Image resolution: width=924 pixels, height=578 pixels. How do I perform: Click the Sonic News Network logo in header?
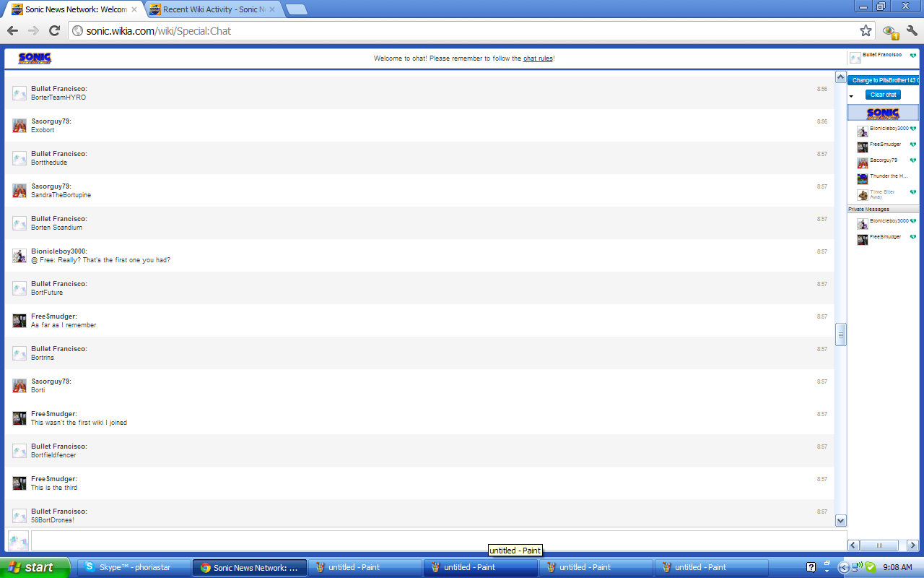coord(35,59)
